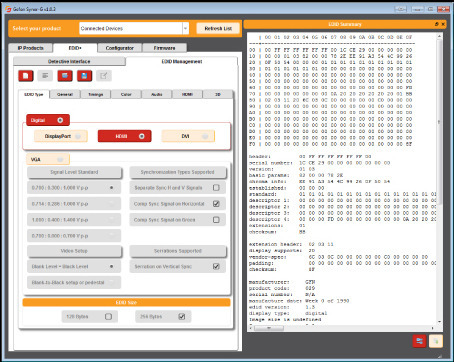This screenshot has height=362, width=454.
Task: Click the Video Setup header button
Action: pos(74,251)
